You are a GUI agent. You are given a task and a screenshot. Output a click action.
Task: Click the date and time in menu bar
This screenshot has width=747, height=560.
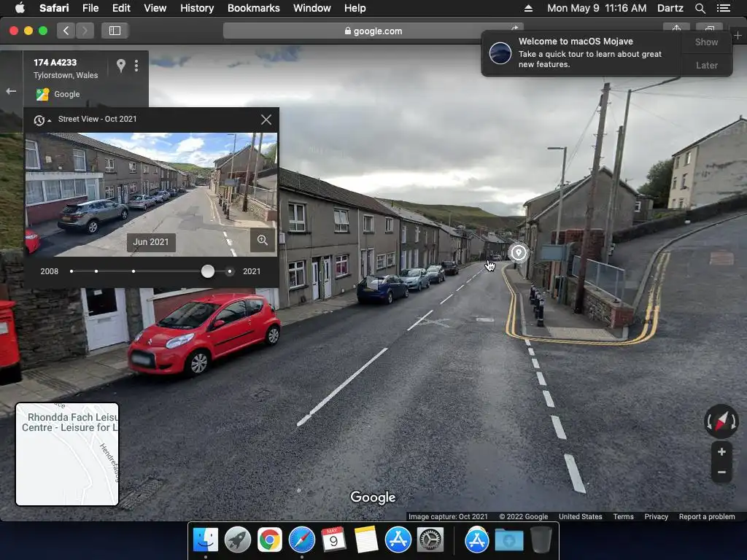pos(597,8)
